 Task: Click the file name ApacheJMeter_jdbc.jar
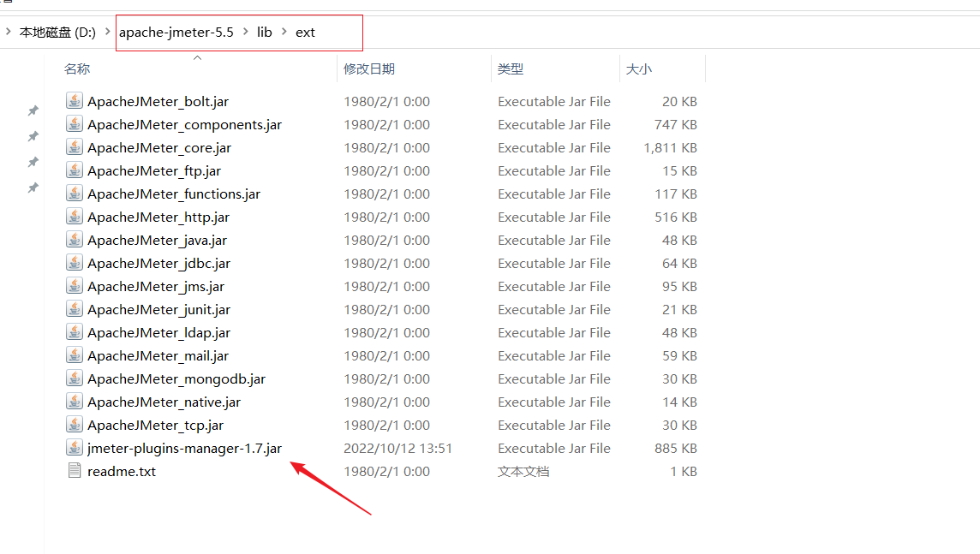point(158,263)
